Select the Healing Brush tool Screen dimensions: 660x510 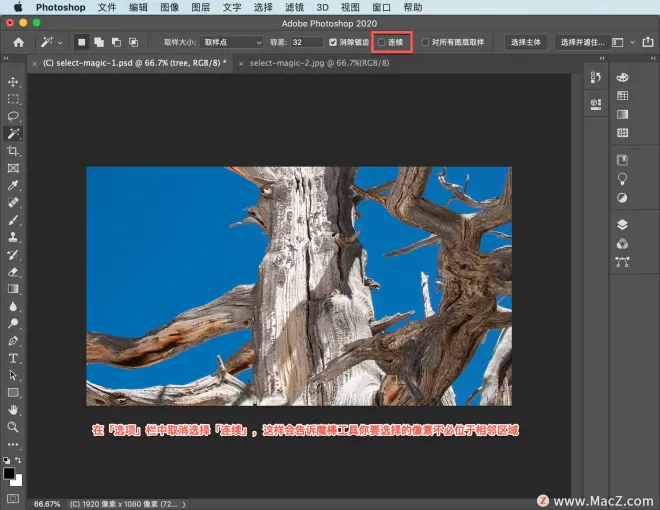(13, 202)
